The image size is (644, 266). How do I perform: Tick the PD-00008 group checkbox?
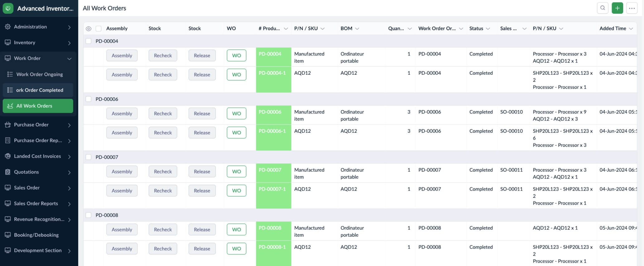point(89,215)
